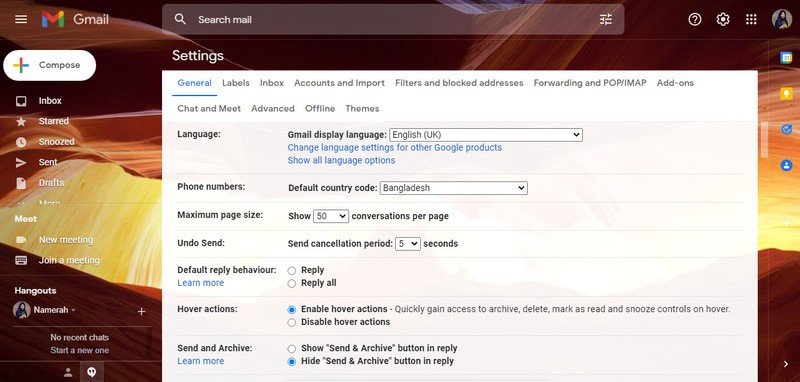Screen dimensions: 800x382
Task: Click the Compose button
Action: coord(49,65)
